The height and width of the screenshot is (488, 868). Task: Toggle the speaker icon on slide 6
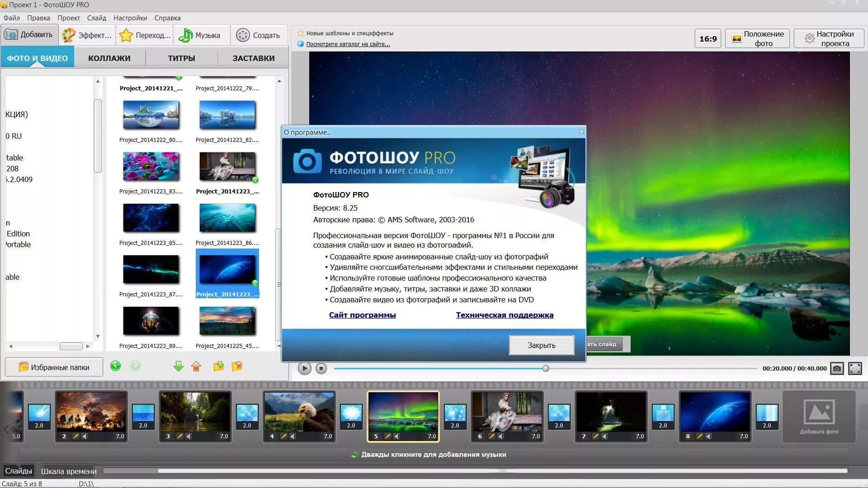(500, 436)
